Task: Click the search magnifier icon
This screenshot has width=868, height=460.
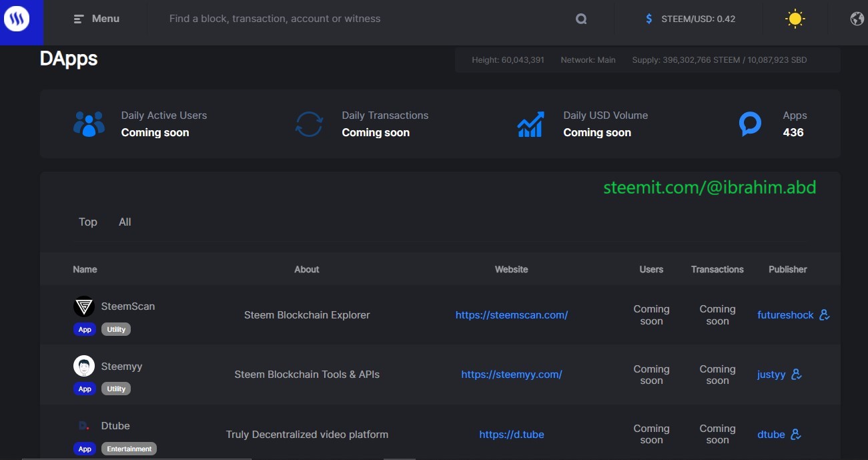Action: click(581, 19)
